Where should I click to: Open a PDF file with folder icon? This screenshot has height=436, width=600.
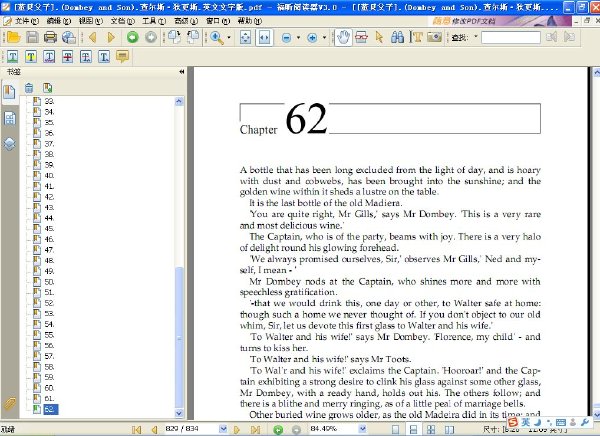pyautogui.click(x=13, y=37)
